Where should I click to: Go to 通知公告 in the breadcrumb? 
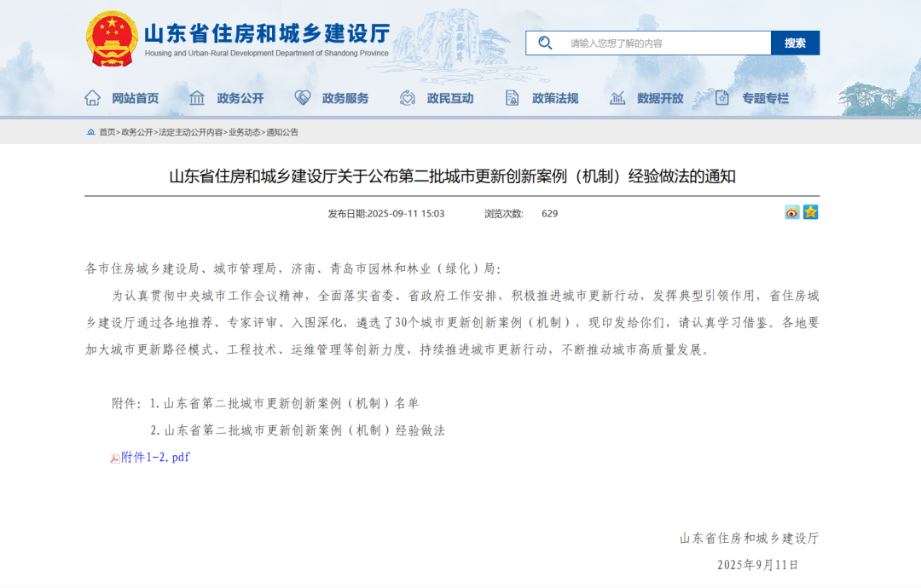click(x=282, y=132)
